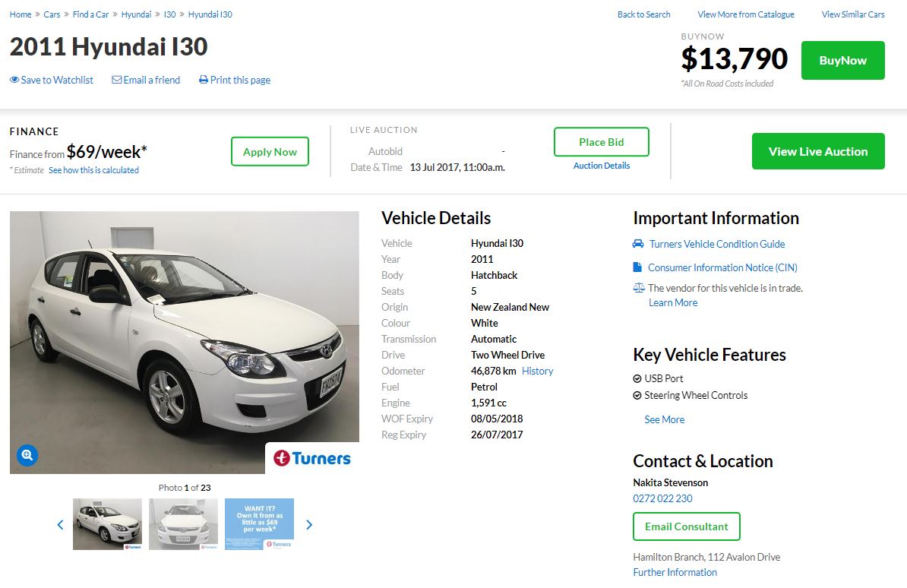This screenshot has height=588, width=907.
Task: Click the Apply Now finance button
Action: pos(270,152)
